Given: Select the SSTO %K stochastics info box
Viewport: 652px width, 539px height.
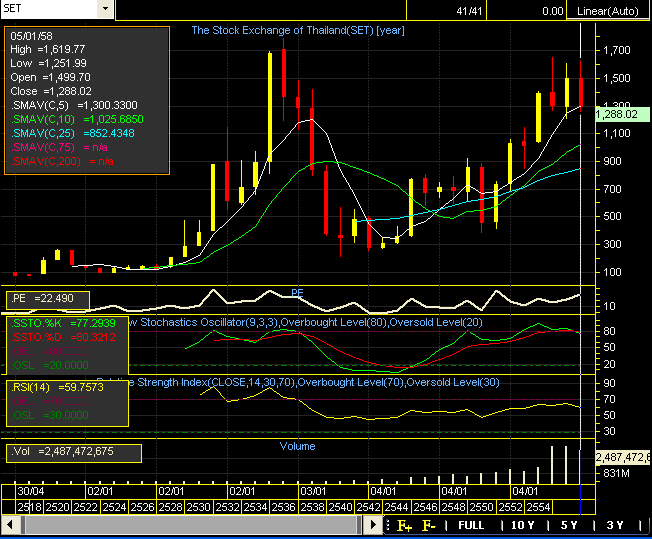Looking at the screenshot, I should click(67, 345).
